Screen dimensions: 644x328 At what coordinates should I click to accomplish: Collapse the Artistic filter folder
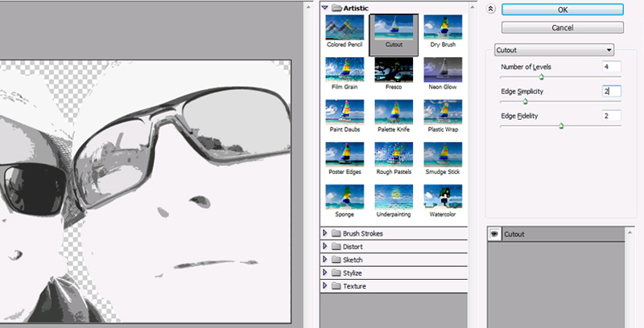325,7
